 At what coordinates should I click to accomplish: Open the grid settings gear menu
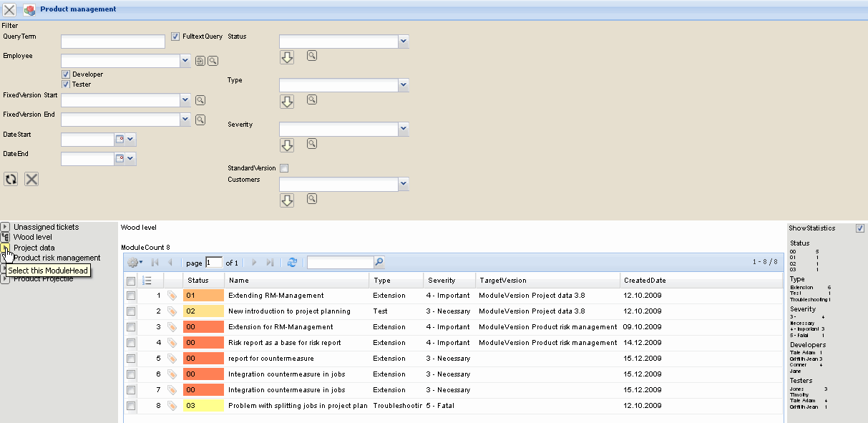click(x=134, y=263)
